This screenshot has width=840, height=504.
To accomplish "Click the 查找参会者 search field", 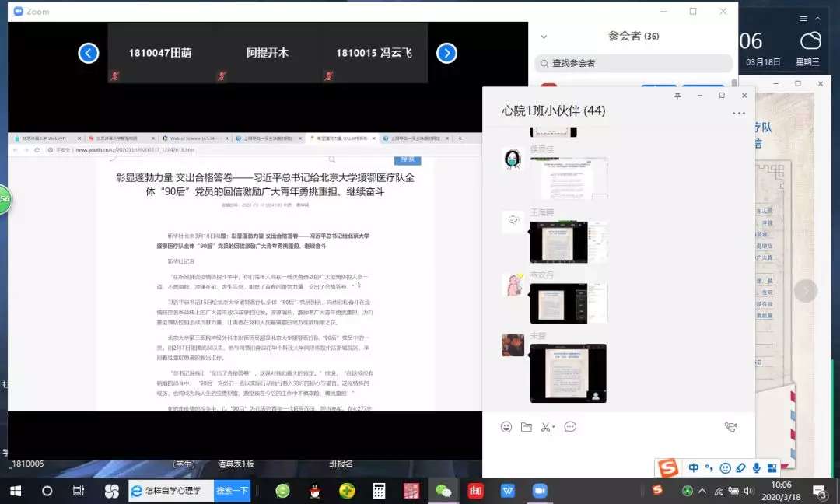I will click(x=634, y=63).
